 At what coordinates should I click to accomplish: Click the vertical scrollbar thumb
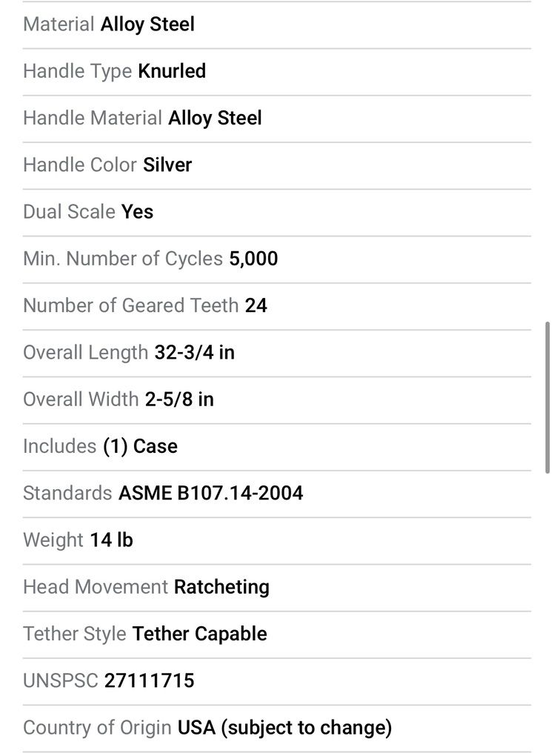click(547, 397)
